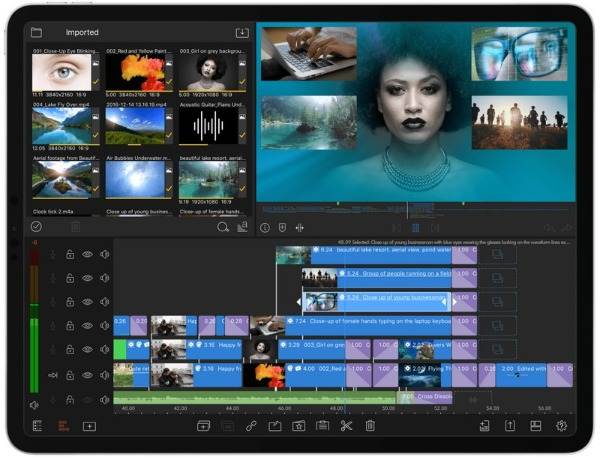Select the 001_Close-Up Eye Blinking thumbnail
This screenshot has height=457, width=600.
pyautogui.click(x=62, y=72)
